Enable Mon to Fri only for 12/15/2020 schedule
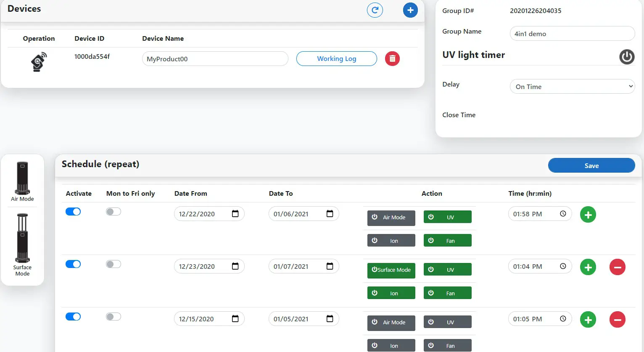This screenshot has width=644, height=352. [113, 317]
